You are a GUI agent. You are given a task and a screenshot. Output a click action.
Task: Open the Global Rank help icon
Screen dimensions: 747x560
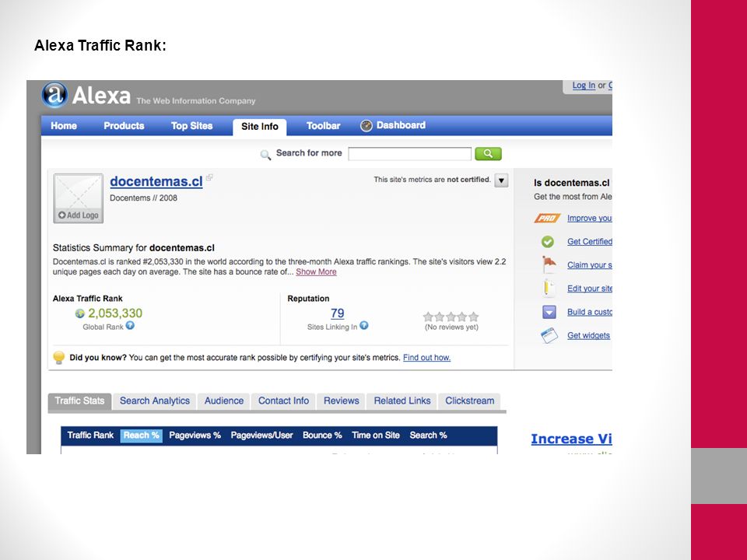130,326
